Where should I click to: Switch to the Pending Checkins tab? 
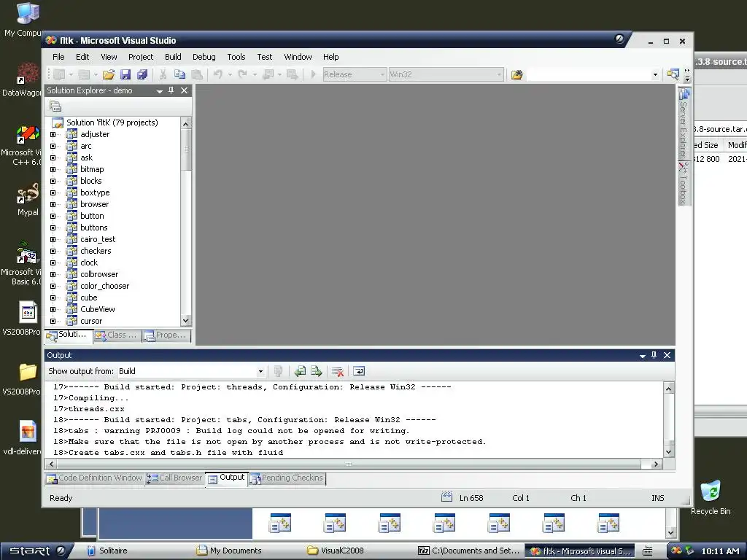tap(287, 478)
